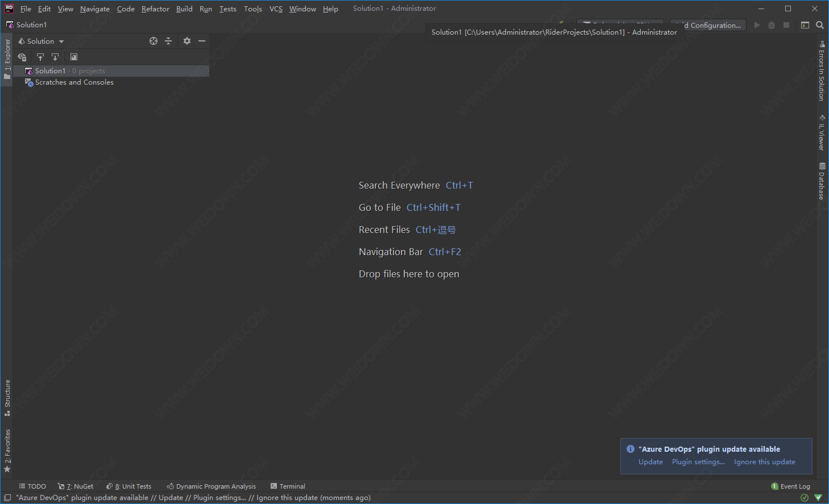
Task: Open the Tools menu
Action: click(x=253, y=9)
